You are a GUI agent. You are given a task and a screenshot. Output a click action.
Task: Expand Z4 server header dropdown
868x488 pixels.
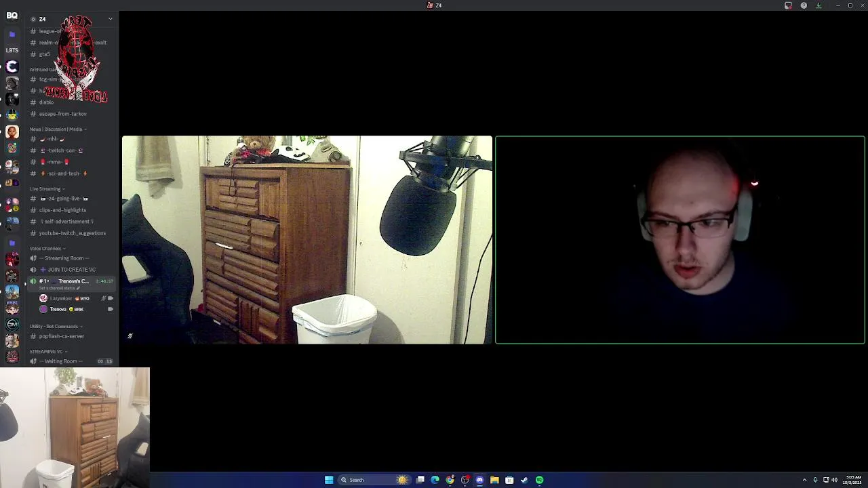pos(110,19)
